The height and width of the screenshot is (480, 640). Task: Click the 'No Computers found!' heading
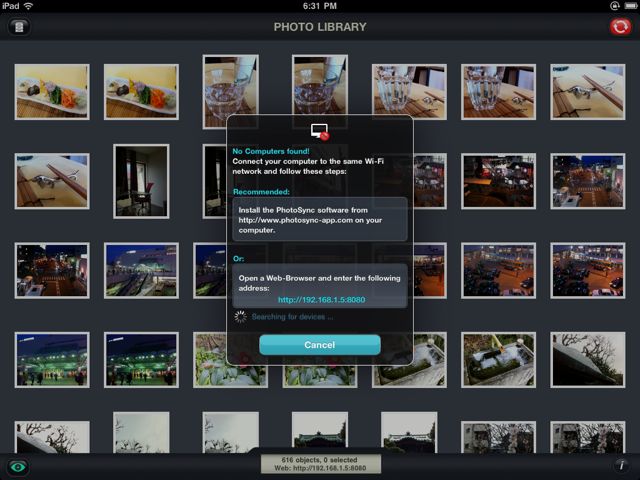tap(271, 151)
